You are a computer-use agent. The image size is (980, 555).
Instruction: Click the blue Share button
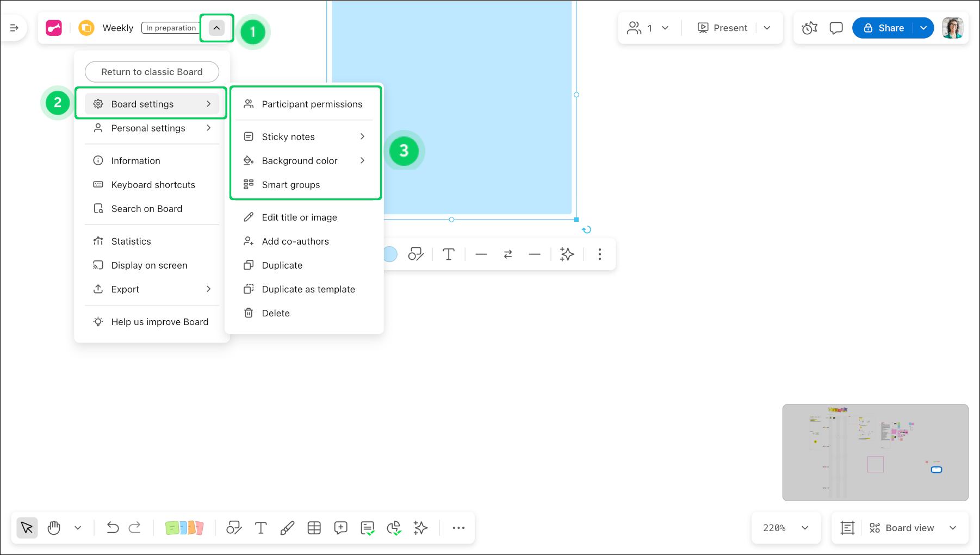(883, 28)
